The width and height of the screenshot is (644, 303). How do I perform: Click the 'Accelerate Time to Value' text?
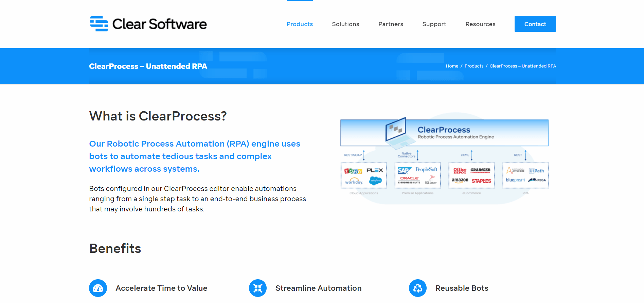coord(161,288)
